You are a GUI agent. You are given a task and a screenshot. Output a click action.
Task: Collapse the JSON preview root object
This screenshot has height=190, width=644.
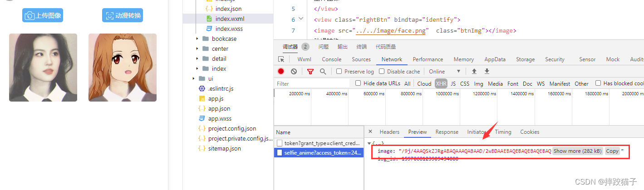click(369, 144)
